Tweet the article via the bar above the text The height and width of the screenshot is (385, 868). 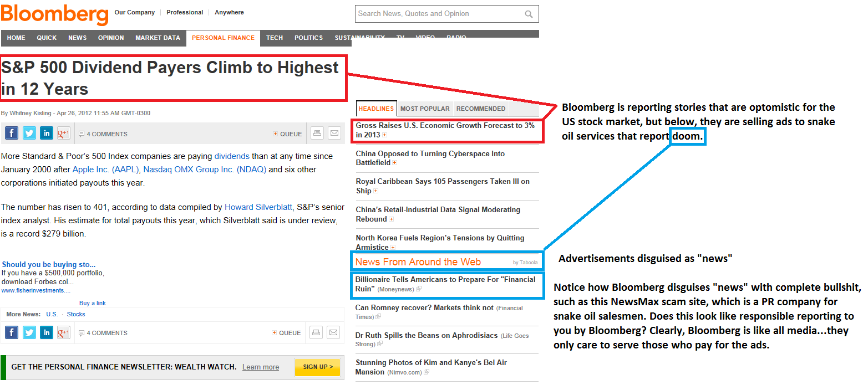click(x=29, y=134)
